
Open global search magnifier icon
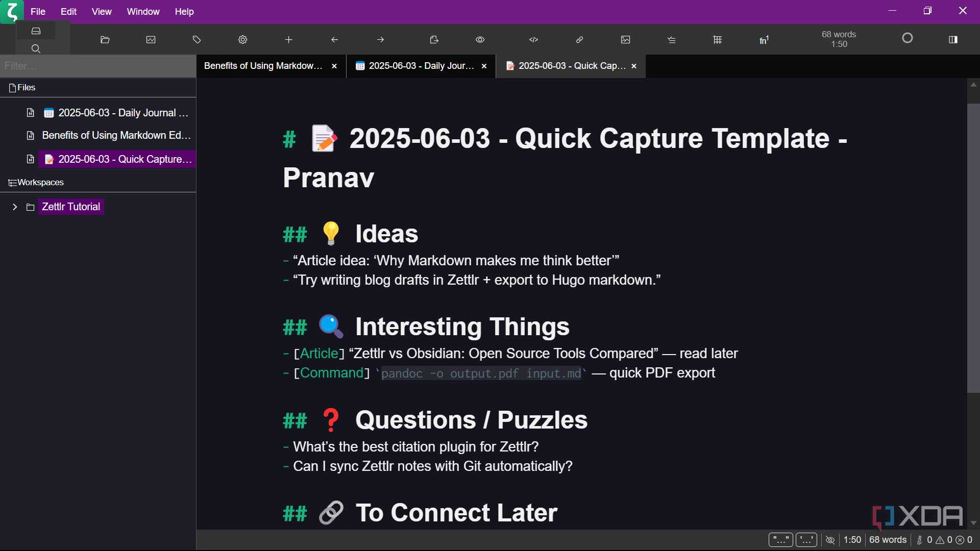(x=36, y=48)
